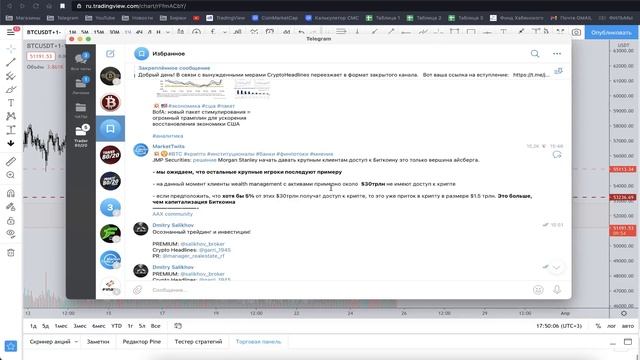Open comments on the MarketTwits post

point(557,155)
